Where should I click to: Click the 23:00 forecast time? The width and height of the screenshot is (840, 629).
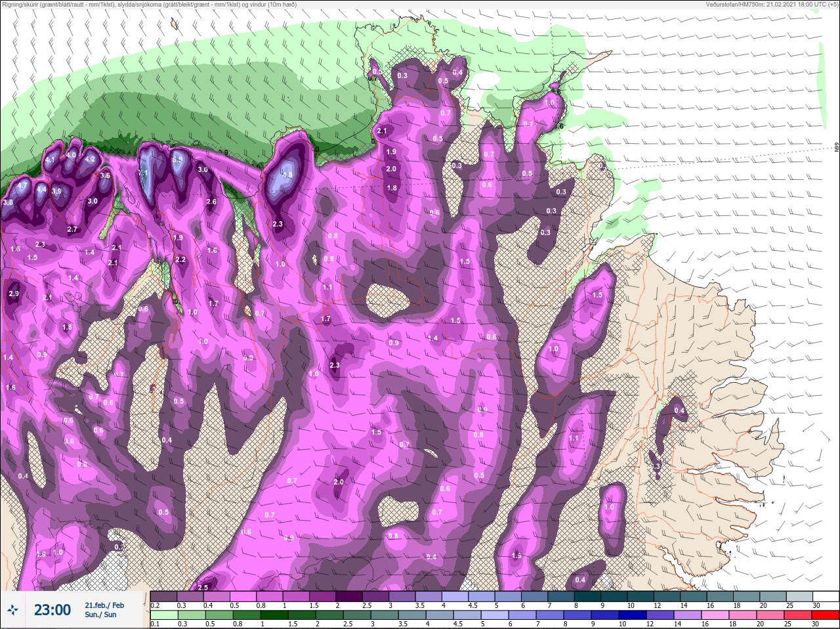point(52,610)
